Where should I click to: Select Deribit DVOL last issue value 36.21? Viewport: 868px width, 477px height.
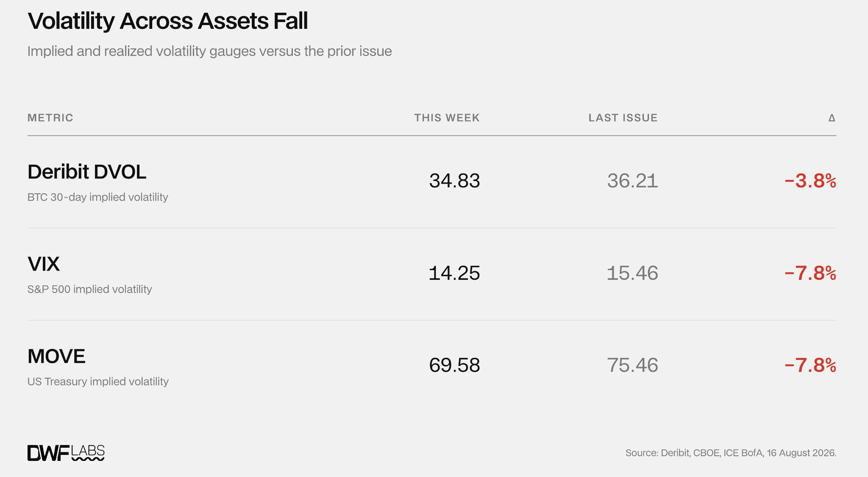tap(632, 181)
